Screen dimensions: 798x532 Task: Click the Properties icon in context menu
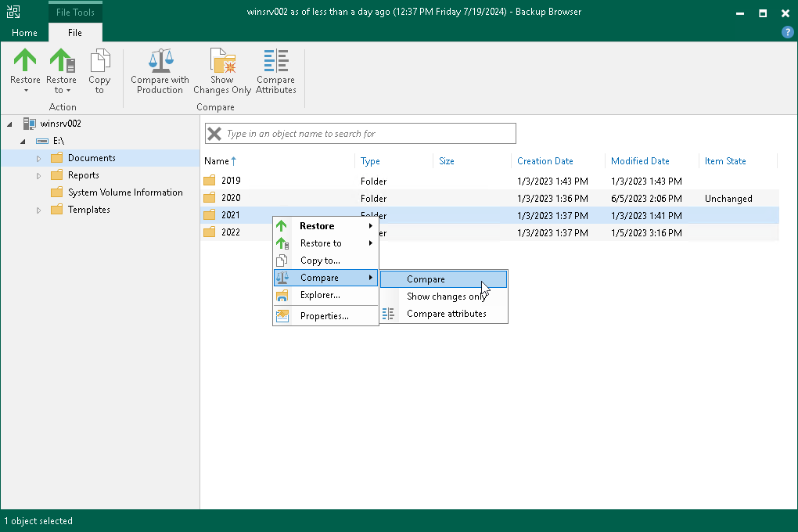(282, 315)
